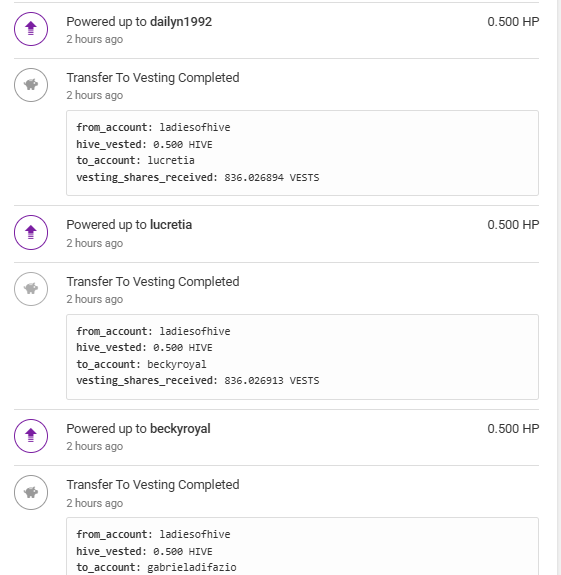Click the 0.500 HP amount for lucretia
The width and height of the screenshot is (561, 575).
coord(513,225)
